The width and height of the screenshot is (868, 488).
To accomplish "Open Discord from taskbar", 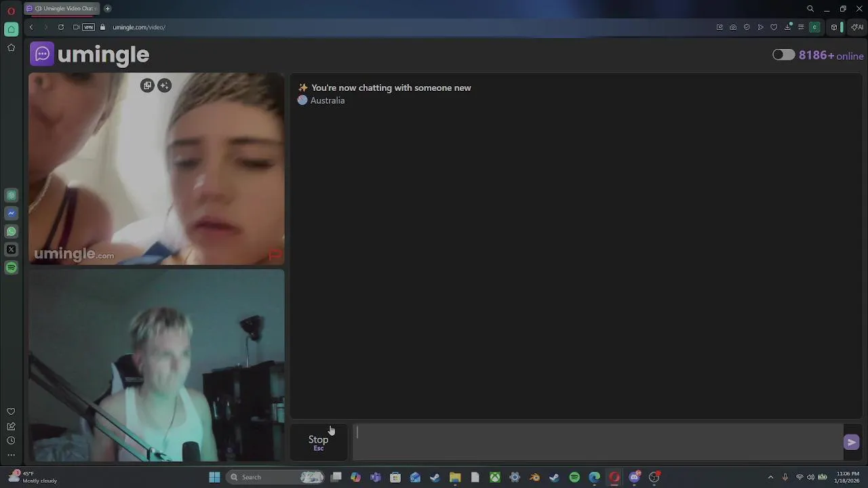I will tap(635, 477).
